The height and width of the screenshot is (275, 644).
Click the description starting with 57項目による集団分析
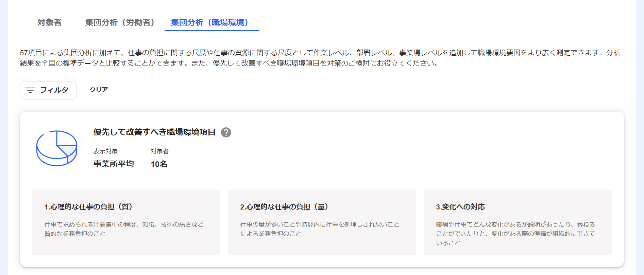pos(320,58)
